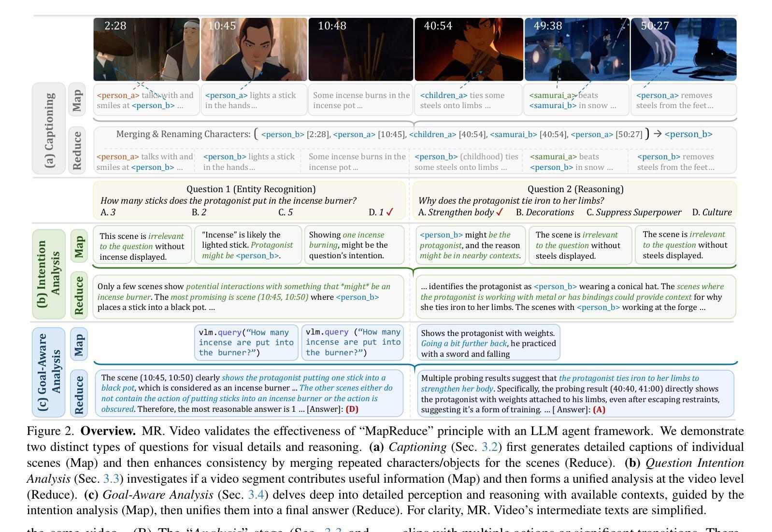Click caption 'Some incense burns in the incense pot' in Map row

tap(361, 100)
